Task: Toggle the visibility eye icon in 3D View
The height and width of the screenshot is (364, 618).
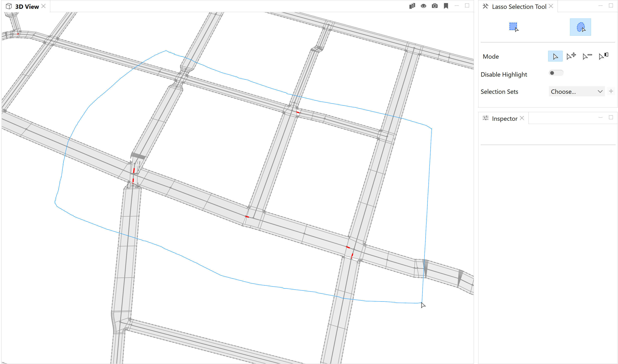Action: (423, 6)
